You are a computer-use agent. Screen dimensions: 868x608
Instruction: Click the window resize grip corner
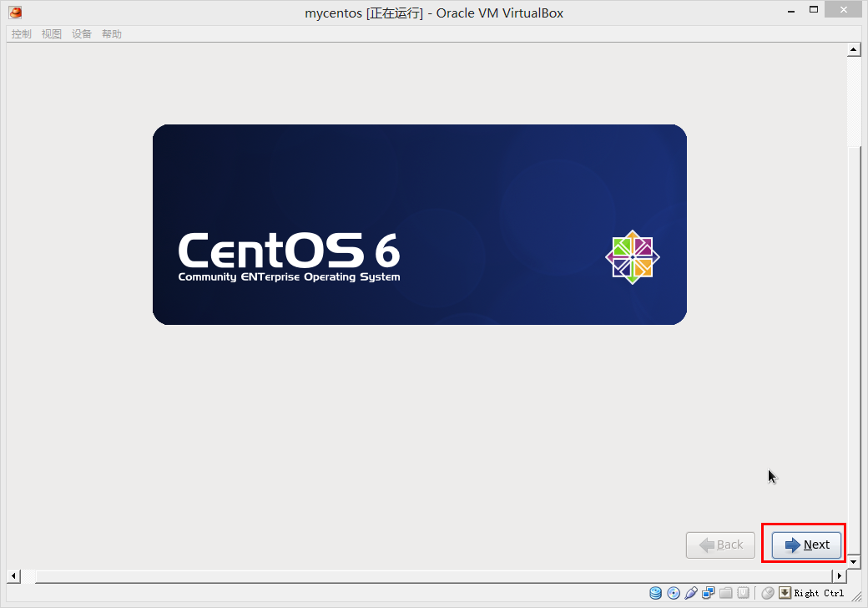point(857,597)
